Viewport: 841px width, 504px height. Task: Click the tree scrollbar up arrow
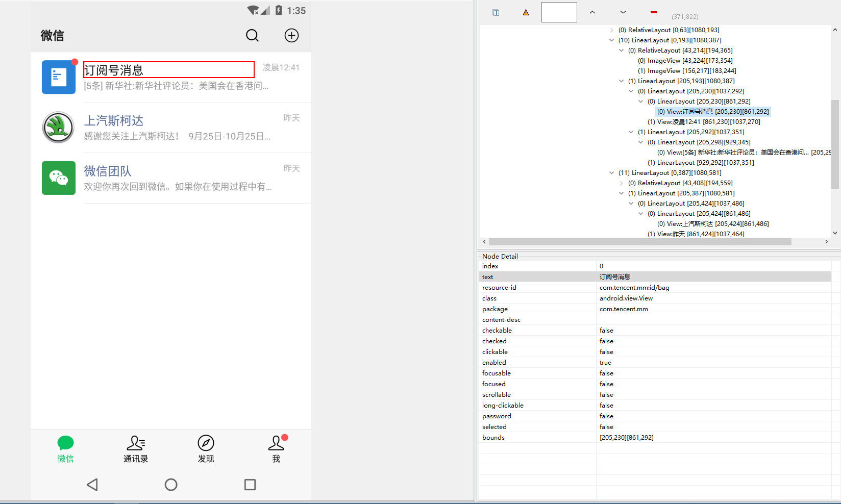pyautogui.click(x=835, y=30)
